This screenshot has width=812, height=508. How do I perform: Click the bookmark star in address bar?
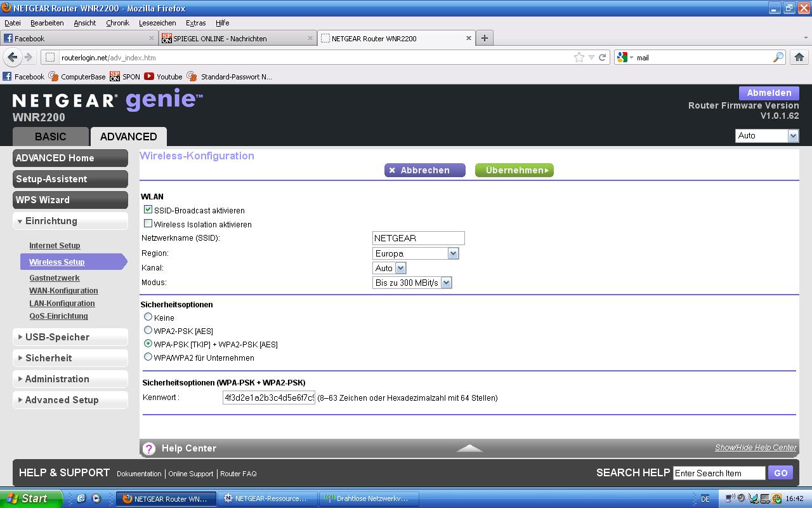pos(579,57)
